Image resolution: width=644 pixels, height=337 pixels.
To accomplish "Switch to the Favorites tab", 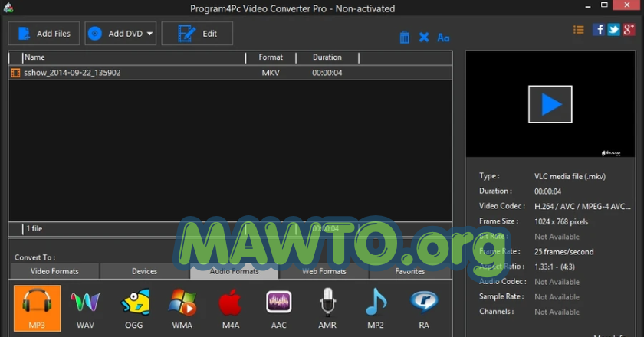I will 410,271.
